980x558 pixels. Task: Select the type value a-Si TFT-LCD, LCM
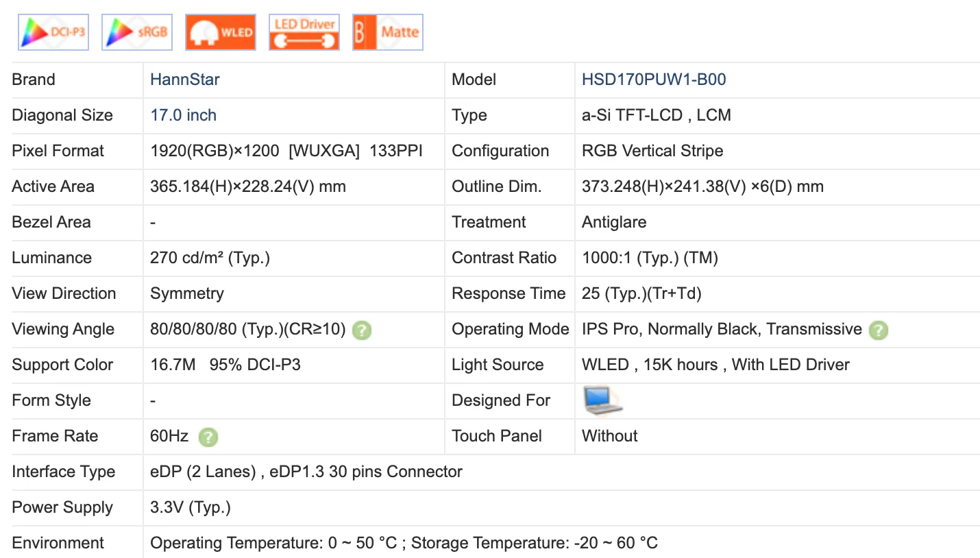click(657, 115)
